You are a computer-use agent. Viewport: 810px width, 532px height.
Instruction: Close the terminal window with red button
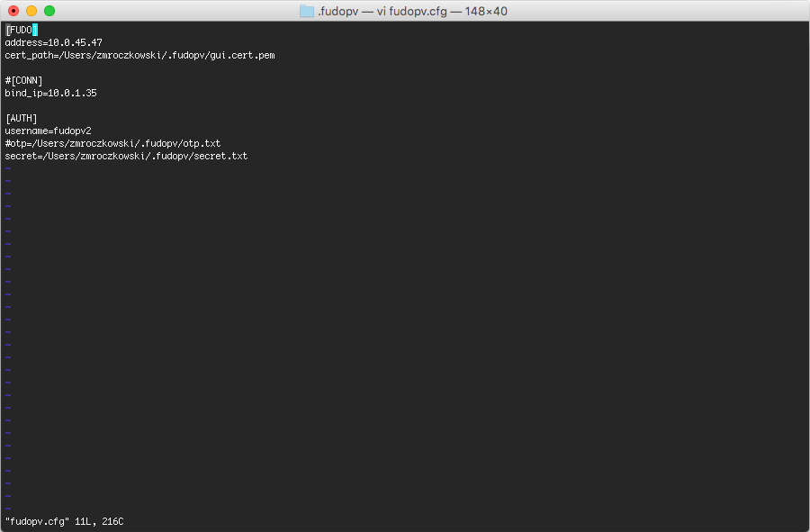(x=13, y=11)
